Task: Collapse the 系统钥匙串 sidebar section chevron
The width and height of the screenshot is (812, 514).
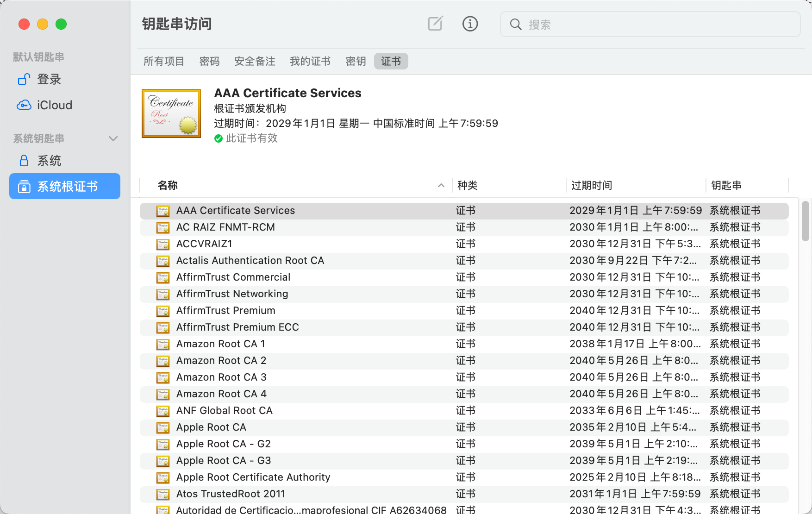Action: coord(113,138)
